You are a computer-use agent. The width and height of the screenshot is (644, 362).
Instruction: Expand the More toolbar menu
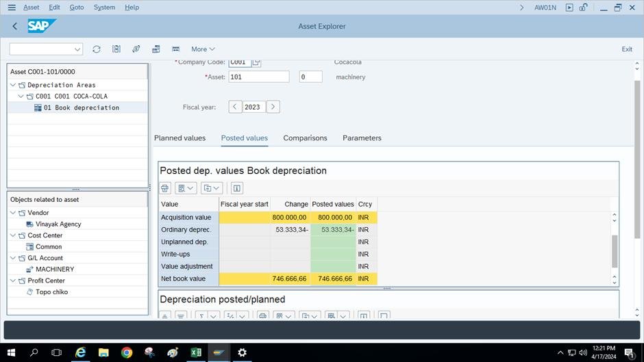[203, 49]
